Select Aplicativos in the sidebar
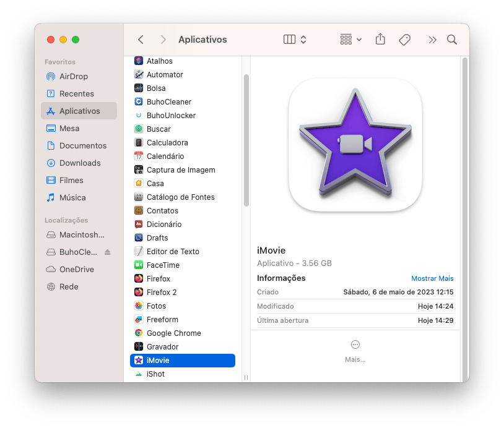The width and height of the screenshot is (504, 428). [79, 111]
